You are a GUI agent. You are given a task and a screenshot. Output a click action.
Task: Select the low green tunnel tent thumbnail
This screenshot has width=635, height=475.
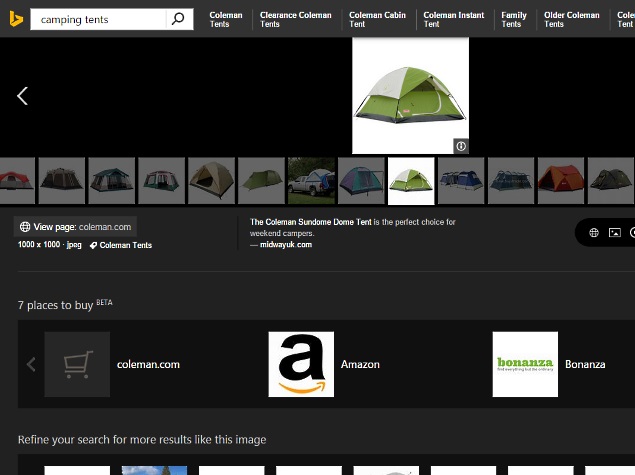point(261,181)
